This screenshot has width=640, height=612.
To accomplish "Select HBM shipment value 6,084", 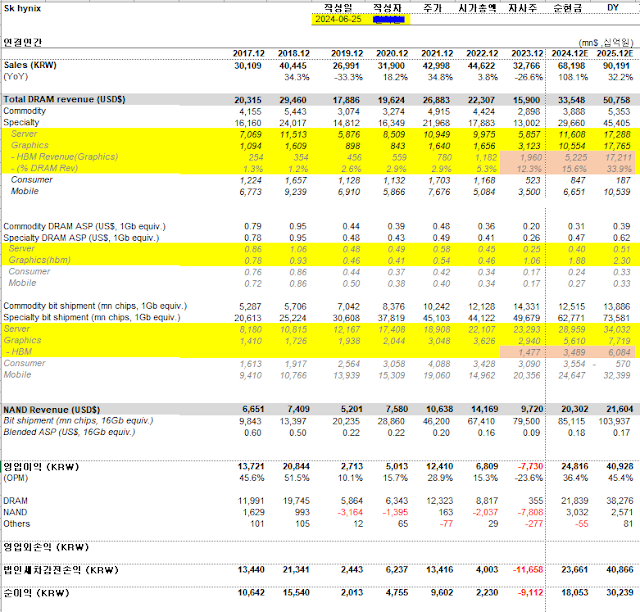I will click(x=618, y=352).
